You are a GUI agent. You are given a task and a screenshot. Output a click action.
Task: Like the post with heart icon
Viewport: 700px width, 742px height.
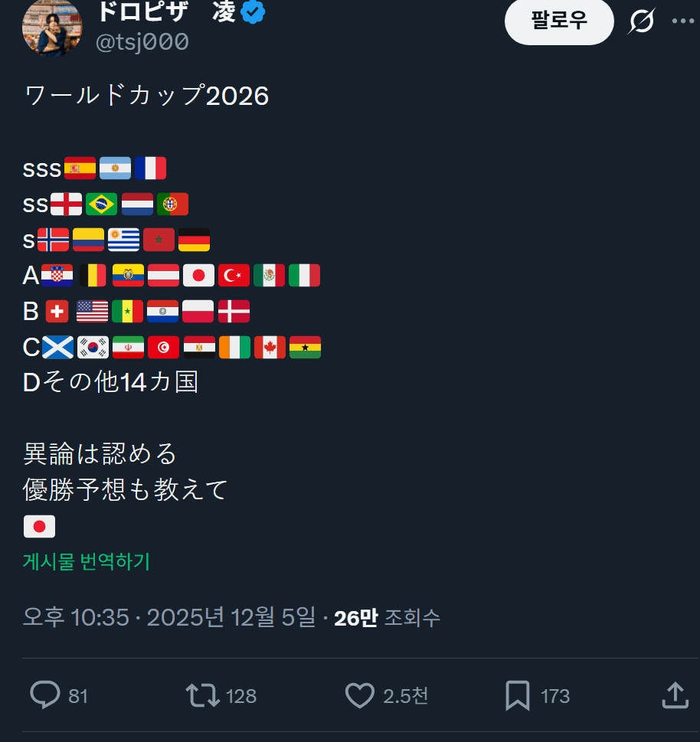point(359,695)
